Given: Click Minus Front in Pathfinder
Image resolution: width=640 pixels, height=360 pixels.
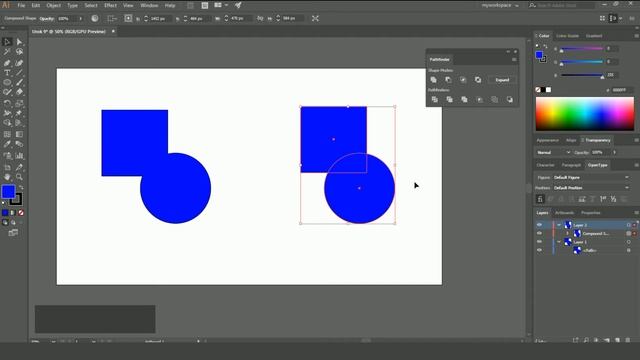Looking at the screenshot, I should pyautogui.click(x=448, y=80).
